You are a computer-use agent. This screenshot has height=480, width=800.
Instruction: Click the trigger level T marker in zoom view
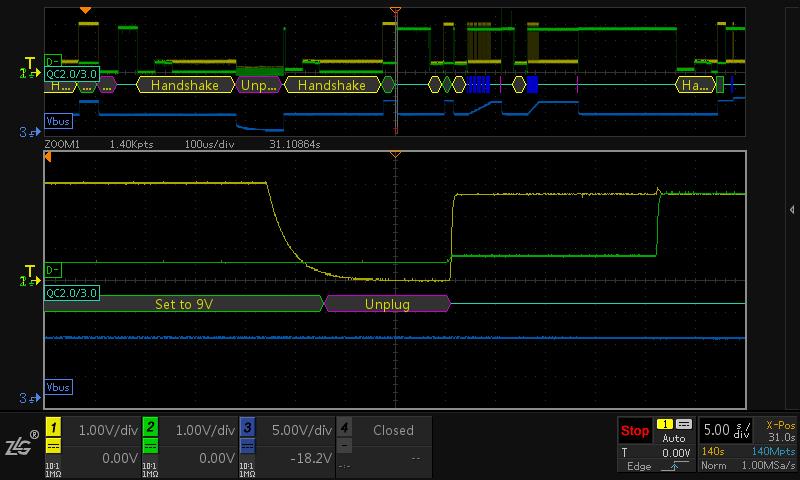[30, 270]
